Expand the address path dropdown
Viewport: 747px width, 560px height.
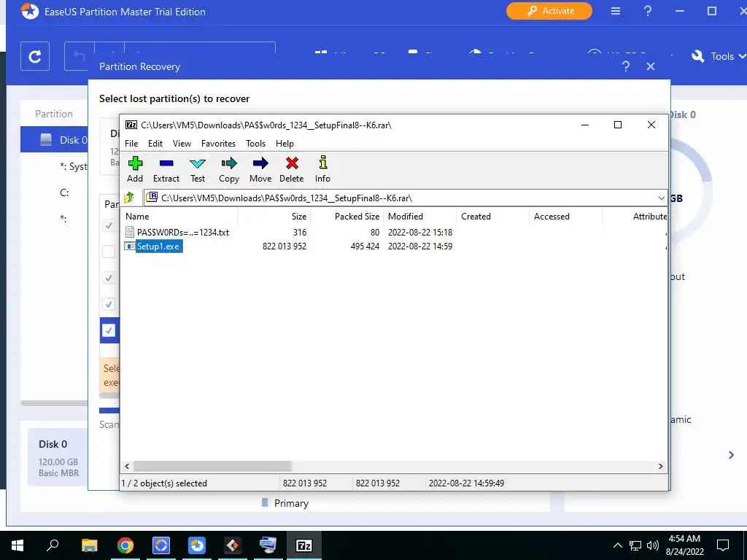pyautogui.click(x=661, y=198)
